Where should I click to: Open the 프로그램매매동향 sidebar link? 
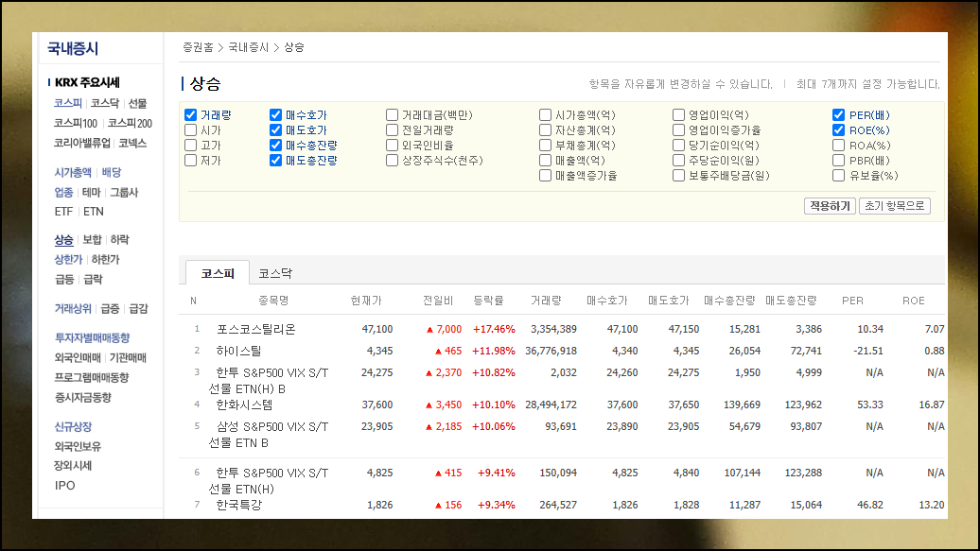[x=91, y=377]
